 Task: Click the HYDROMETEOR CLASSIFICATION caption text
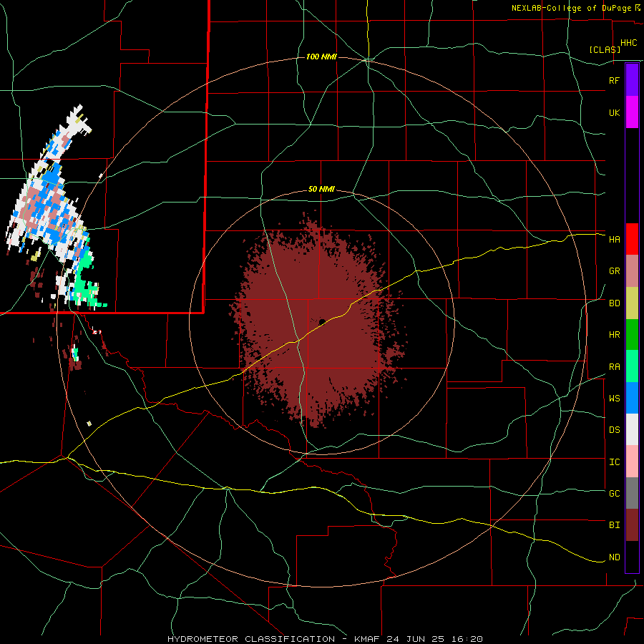pos(251,639)
